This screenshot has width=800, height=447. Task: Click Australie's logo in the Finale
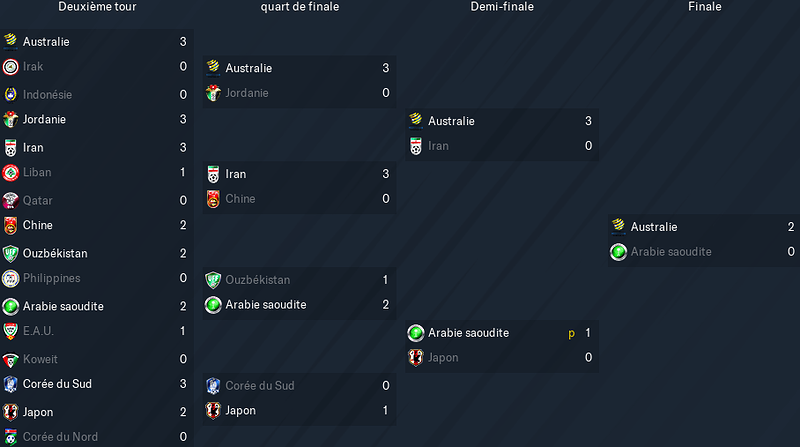point(618,227)
